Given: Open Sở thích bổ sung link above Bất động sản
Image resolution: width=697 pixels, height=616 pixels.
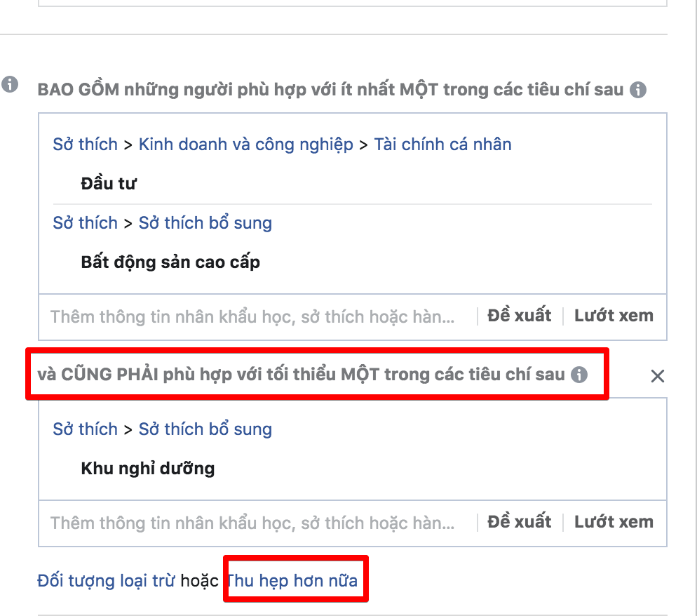Looking at the screenshot, I should coord(205,223).
